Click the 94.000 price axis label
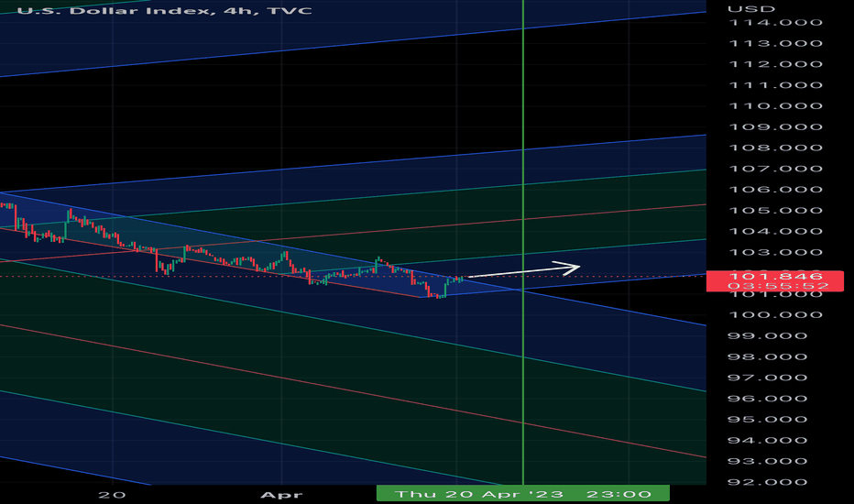 (x=767, y=440)
